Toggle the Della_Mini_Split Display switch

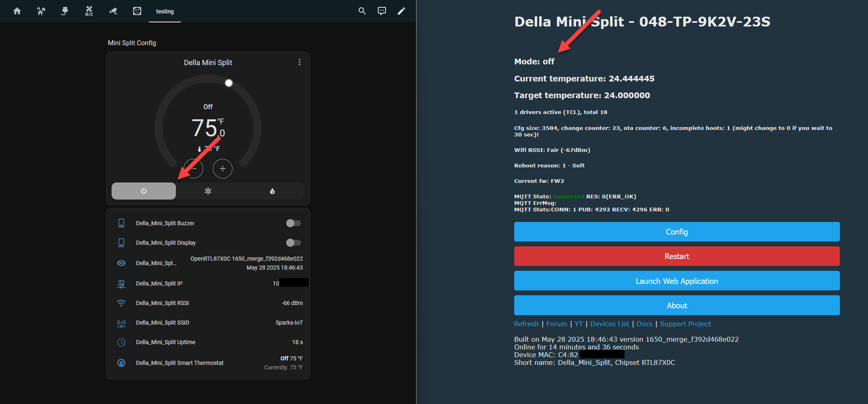(x=294, y=243)
